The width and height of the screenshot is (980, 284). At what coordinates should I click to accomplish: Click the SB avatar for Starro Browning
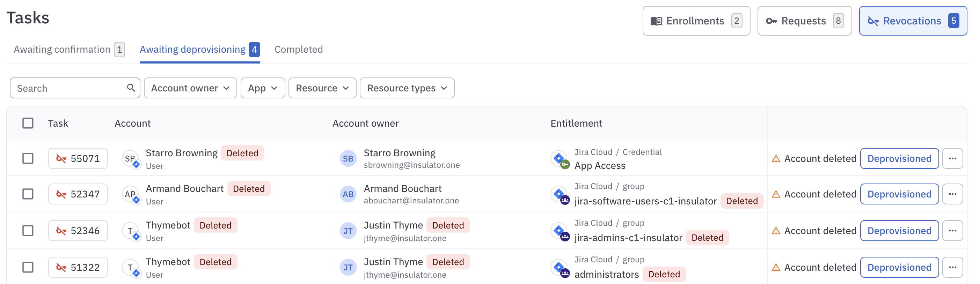tap(348, 158)
